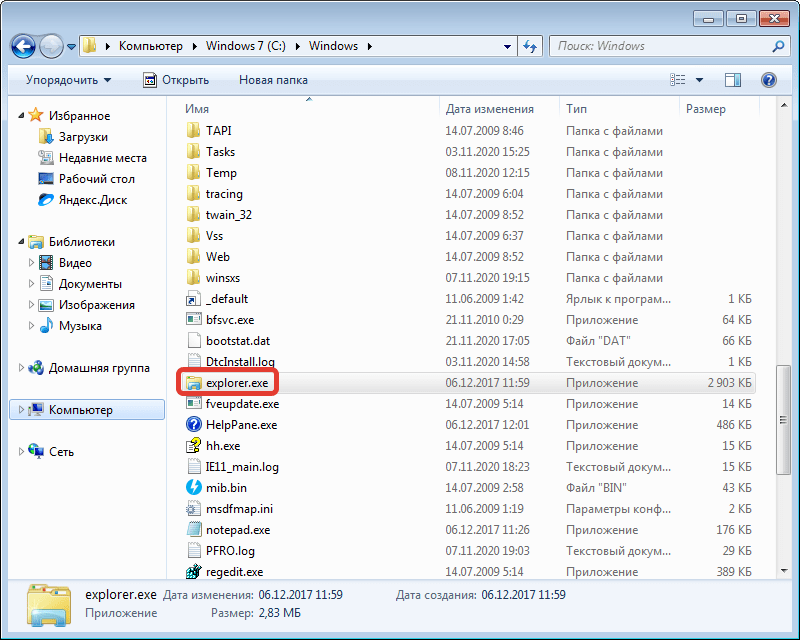
Task: Select Компьютер in the navigation tree
Action: [x=87, y=410]
